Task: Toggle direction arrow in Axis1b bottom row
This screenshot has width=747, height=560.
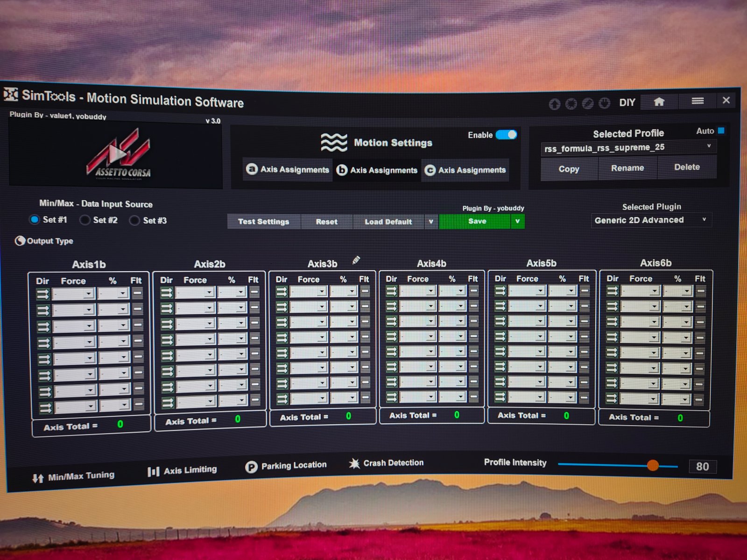Action: (45, 408)
